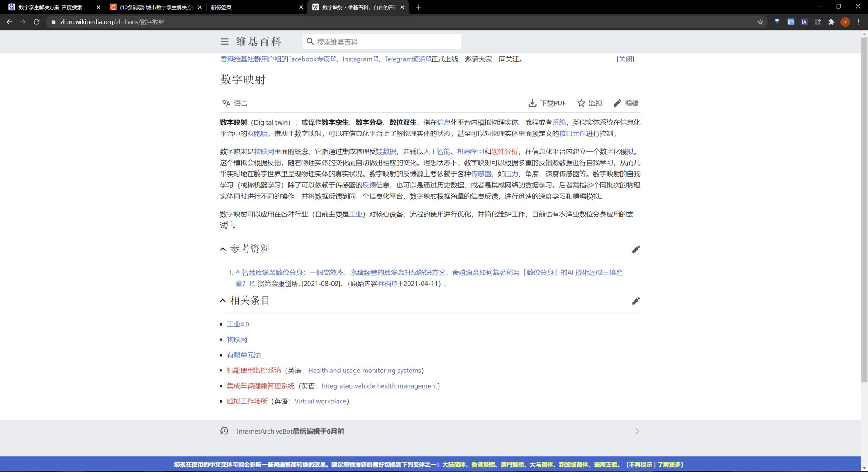Screen dimensions: 868x472
Task: Reload the page with the refresh icon
Action: click(x=37, y=22)
